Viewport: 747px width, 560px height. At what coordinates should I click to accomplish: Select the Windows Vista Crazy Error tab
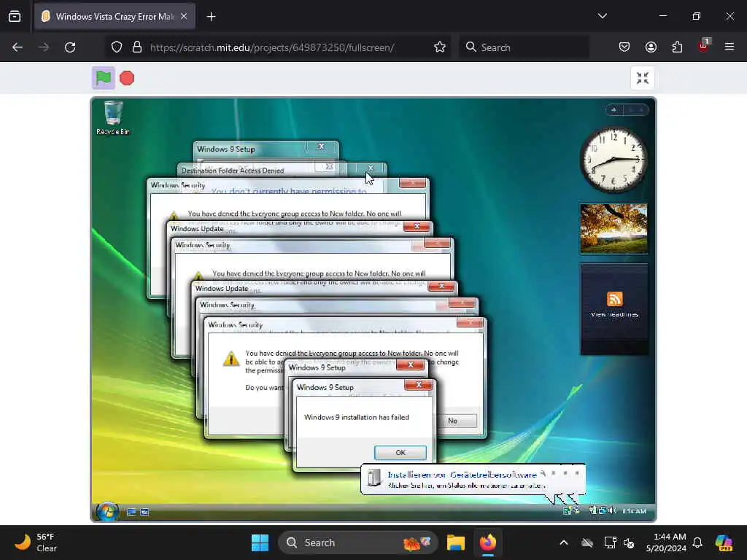tap(115, 17)
